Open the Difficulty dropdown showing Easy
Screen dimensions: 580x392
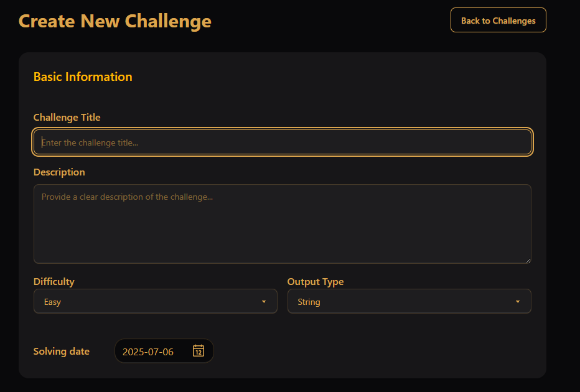click(155, 302)
